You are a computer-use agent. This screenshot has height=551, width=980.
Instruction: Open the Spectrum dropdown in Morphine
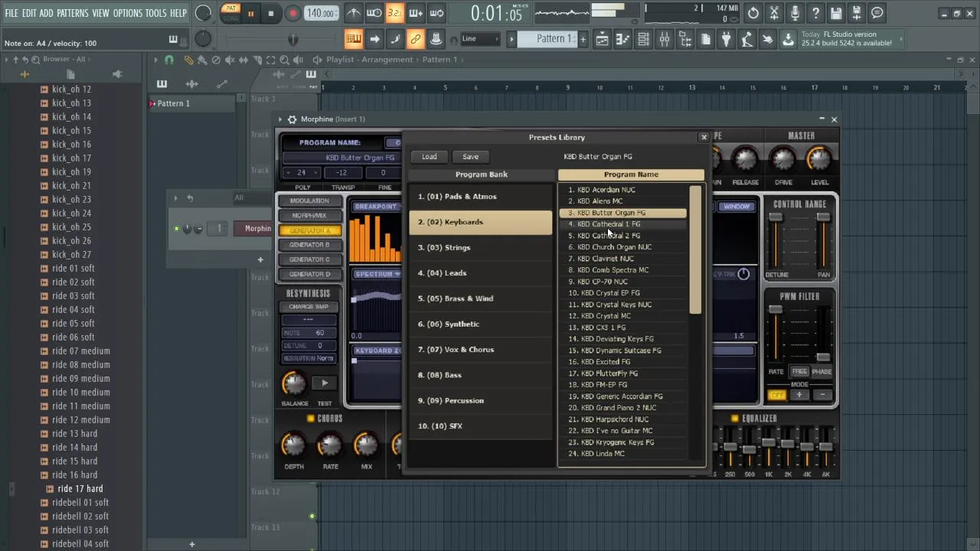[x=377, y=274]
